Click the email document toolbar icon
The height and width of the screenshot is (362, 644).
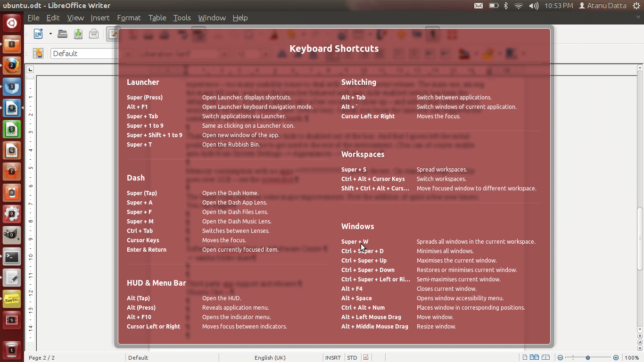[x=94, y=34]
